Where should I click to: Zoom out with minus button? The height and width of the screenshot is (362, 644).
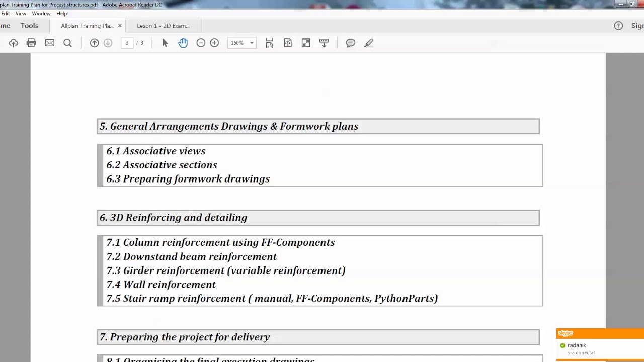pyautogui.click(x=201, y=43)
